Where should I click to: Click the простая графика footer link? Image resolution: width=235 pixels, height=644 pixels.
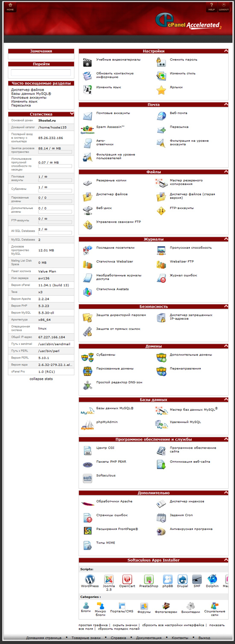[93, 625]
